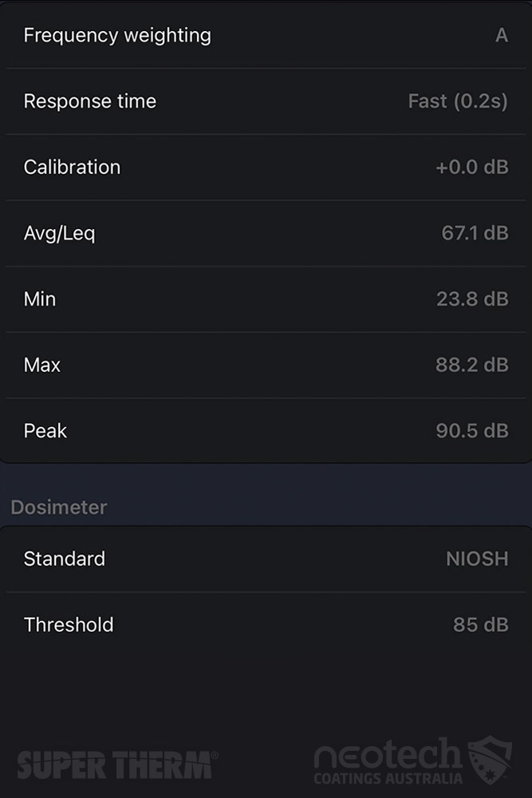Change the A weighting value
Viewport: 532px width, 798px height.
[501, 36]
